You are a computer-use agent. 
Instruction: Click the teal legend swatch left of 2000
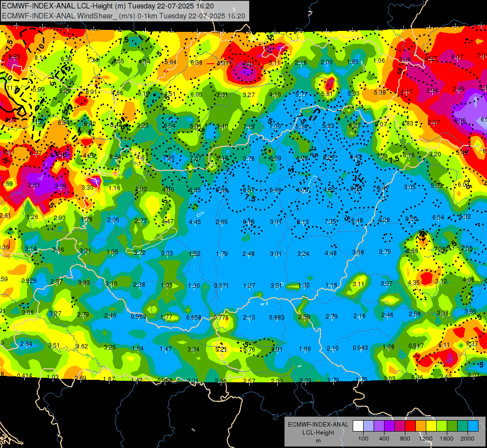[463, 426]
